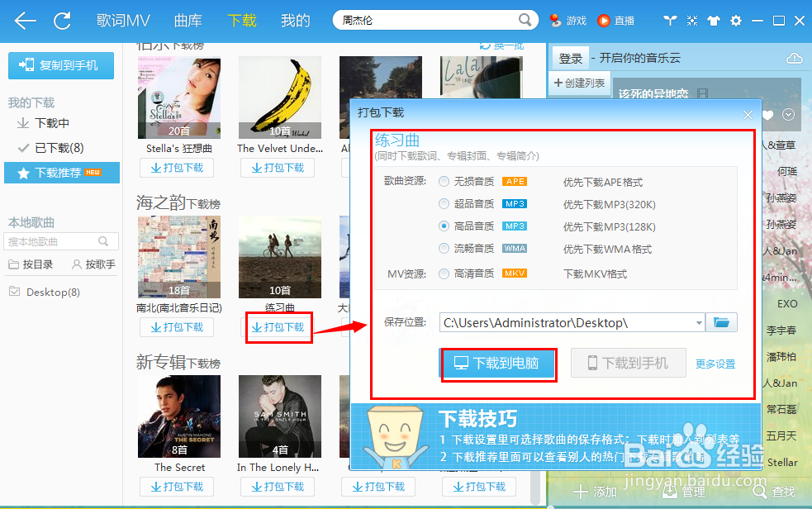
Task: Refresh the page with the reload icon
Action: pyautogui.click(x=62, y=21)
